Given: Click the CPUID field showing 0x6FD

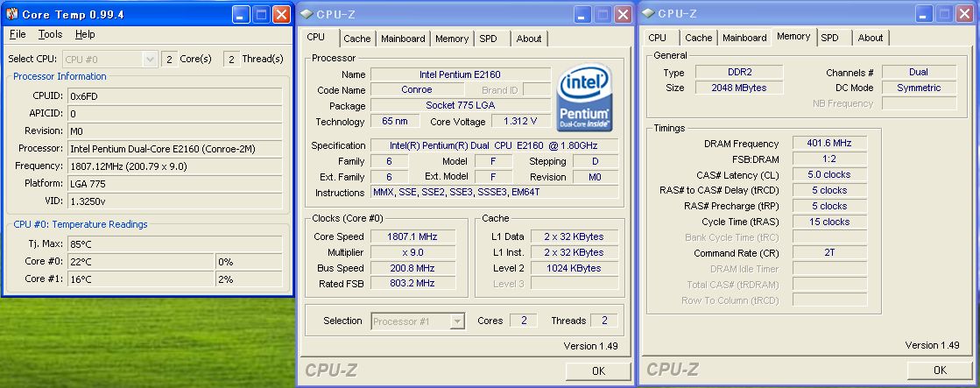Looking at the screenshot, I should [x=174, y=96].
